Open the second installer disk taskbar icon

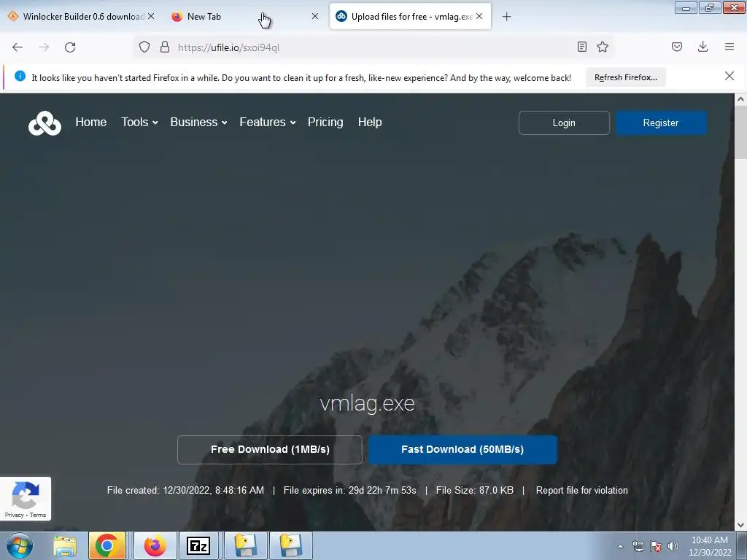tap(291, 545)
